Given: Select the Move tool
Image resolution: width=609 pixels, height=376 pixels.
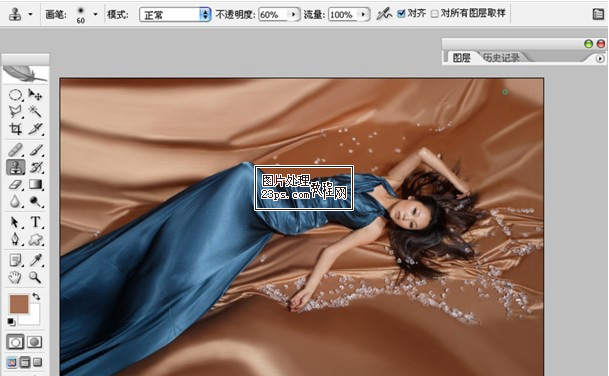Looking at the screenshot, I should click(x=35, y=95).
